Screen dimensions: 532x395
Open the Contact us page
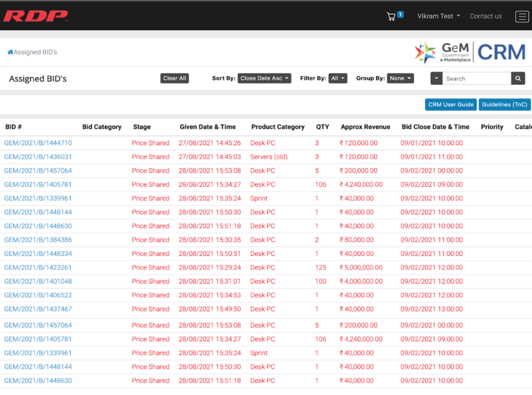pos(486,16)
